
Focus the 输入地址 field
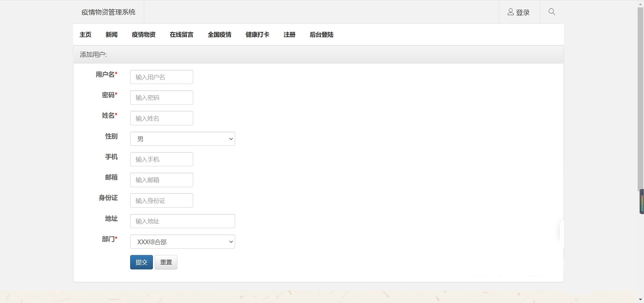coord(182,221)
